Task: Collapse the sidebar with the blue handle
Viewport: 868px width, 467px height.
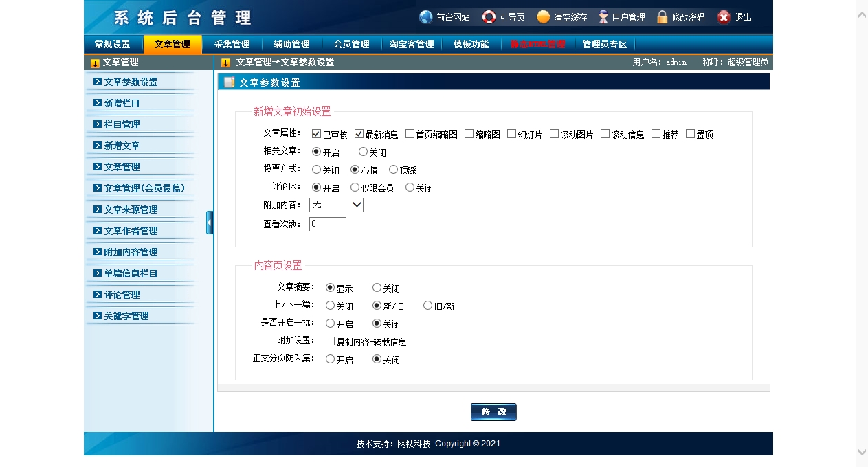Action: tap(210, 223)
